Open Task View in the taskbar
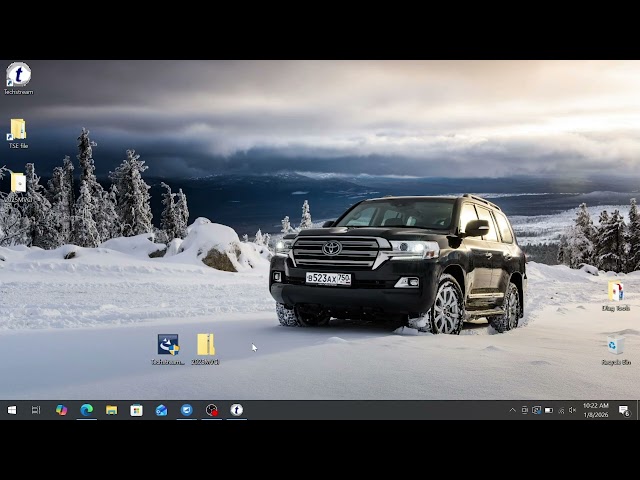 pyautogui.click(x=36, y=410)
